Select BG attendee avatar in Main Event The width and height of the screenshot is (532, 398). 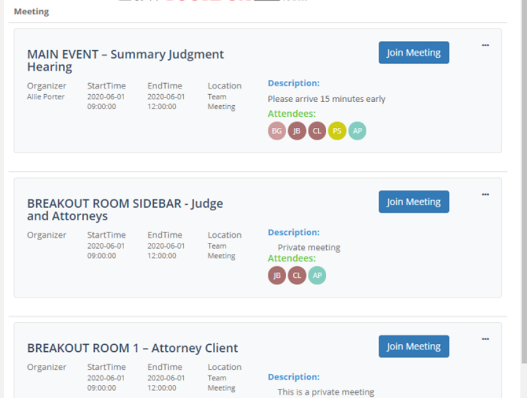click(277, 131)
